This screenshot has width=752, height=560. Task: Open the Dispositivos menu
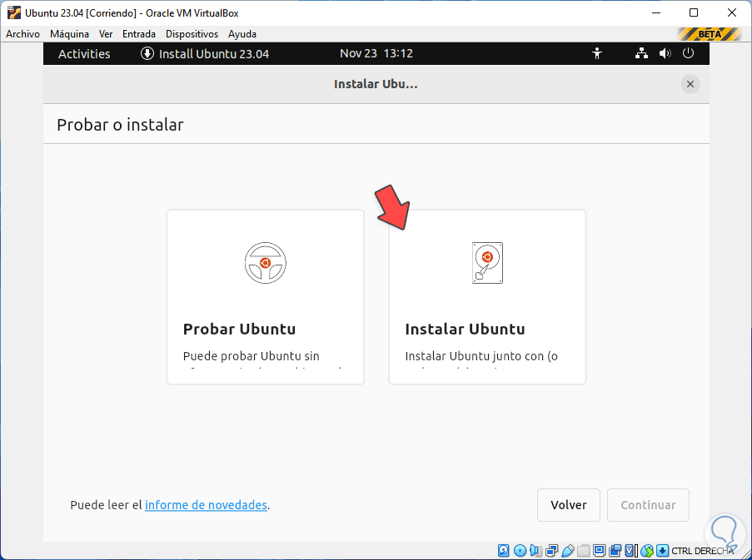pos(192,34)
